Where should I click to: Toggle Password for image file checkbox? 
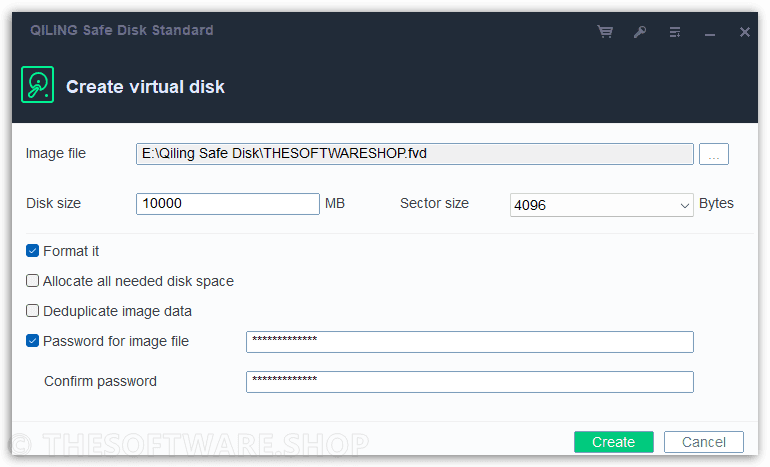click(32, 341)
